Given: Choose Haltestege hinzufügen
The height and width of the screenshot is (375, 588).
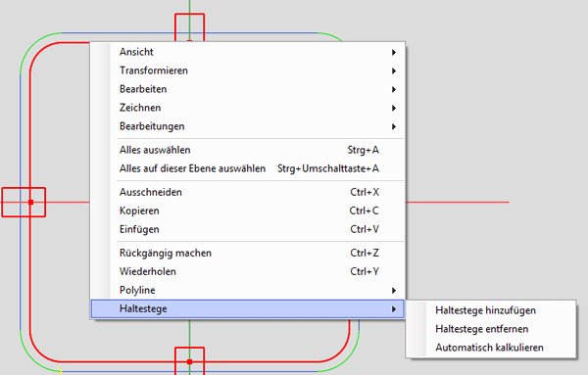Looking at the screenshot, I should (x=491, y=310).
